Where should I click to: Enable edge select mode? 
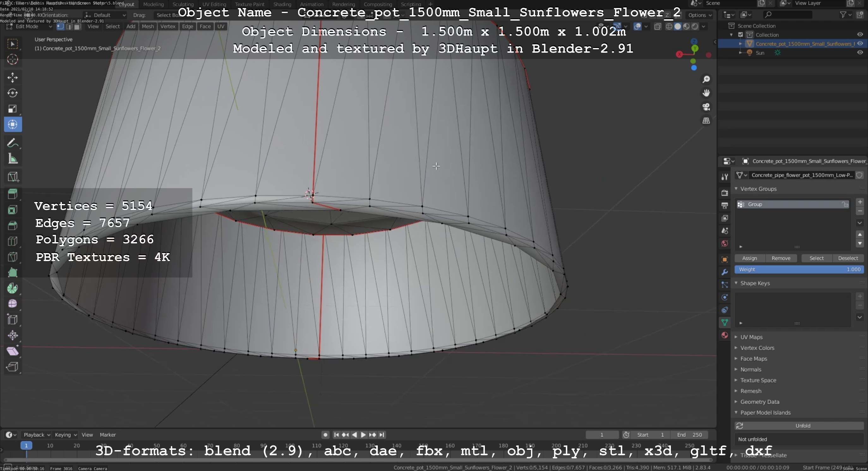tap(69, 27)
